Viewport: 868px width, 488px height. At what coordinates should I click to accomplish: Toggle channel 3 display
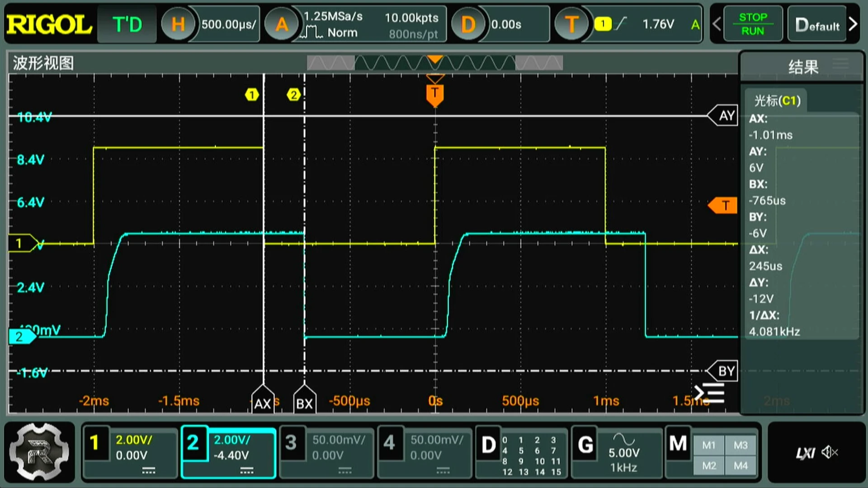pyautogui.click(x=291, y=443)
